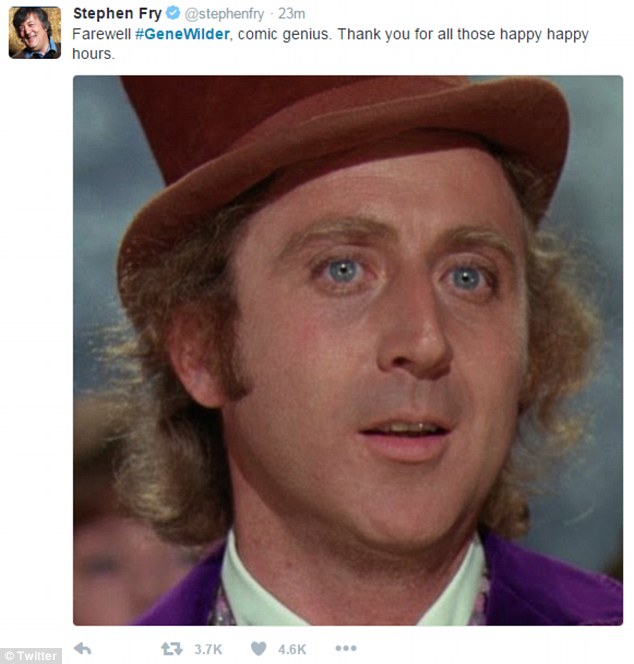Click the 3.7K retweet count
Image resolution: width=634 pixels, height=664 pixels.
tap(208, 649)
